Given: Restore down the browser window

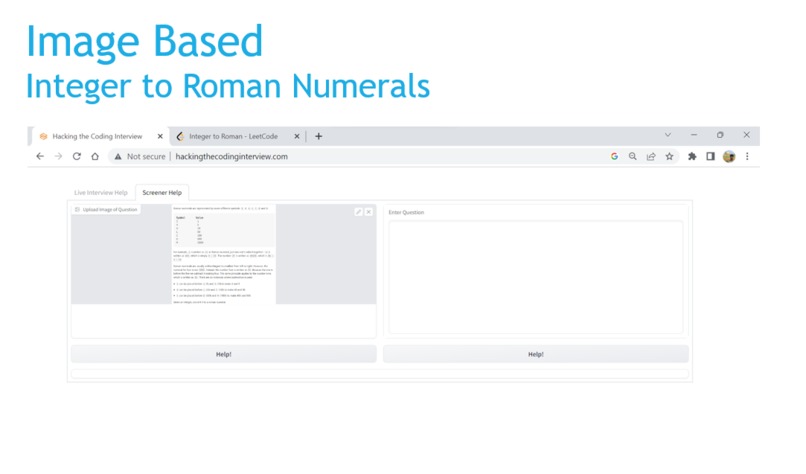Looking at the screenshot, I should click(x=720, y=135).
